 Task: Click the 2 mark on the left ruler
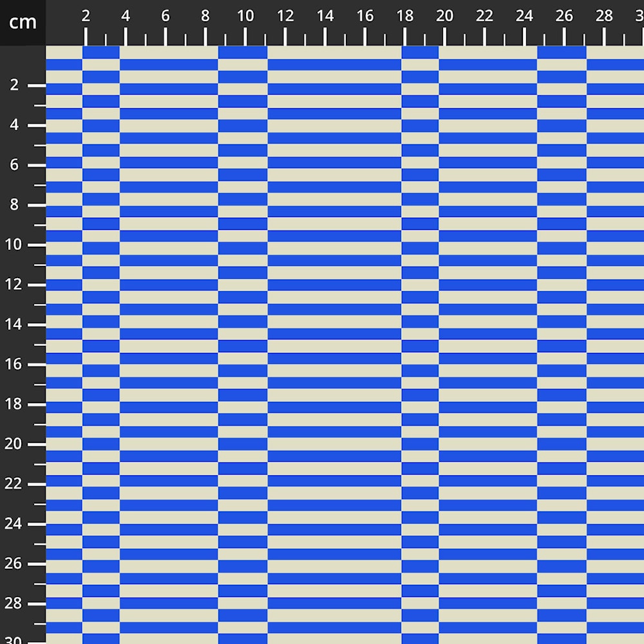click(14, 86)
